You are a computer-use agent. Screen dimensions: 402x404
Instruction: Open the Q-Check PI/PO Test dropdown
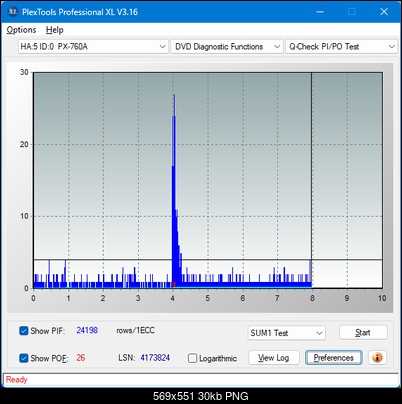pyautogui.click(x=342, y=47)
